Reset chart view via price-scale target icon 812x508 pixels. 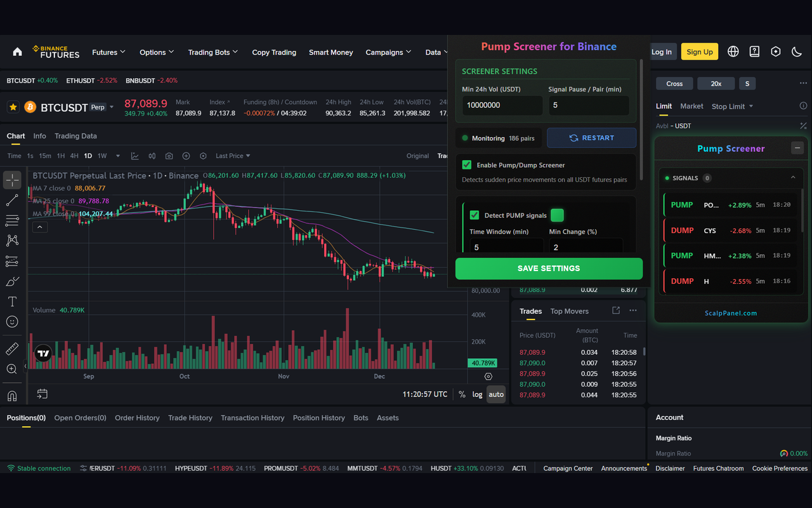488,377
